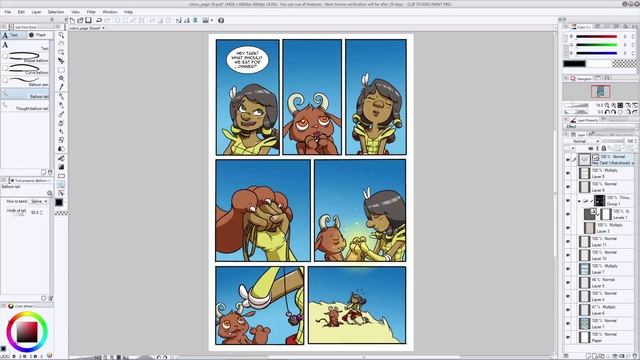Open the Filter menu
The image size is (640, 360).
[91, 12]
